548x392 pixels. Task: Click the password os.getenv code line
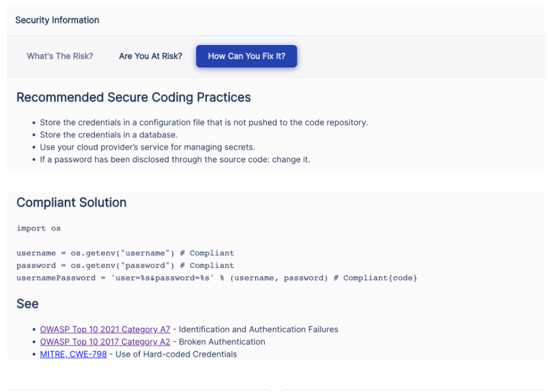coord(125,266)
